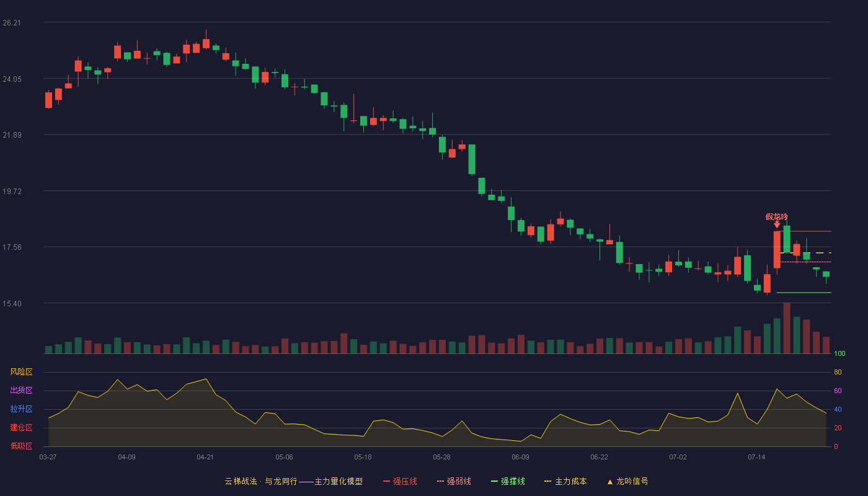Image resolution: width=868 pixels, height=496 pixels.
Task: Click the 05-18 date label
Action: tap(363, 457)
